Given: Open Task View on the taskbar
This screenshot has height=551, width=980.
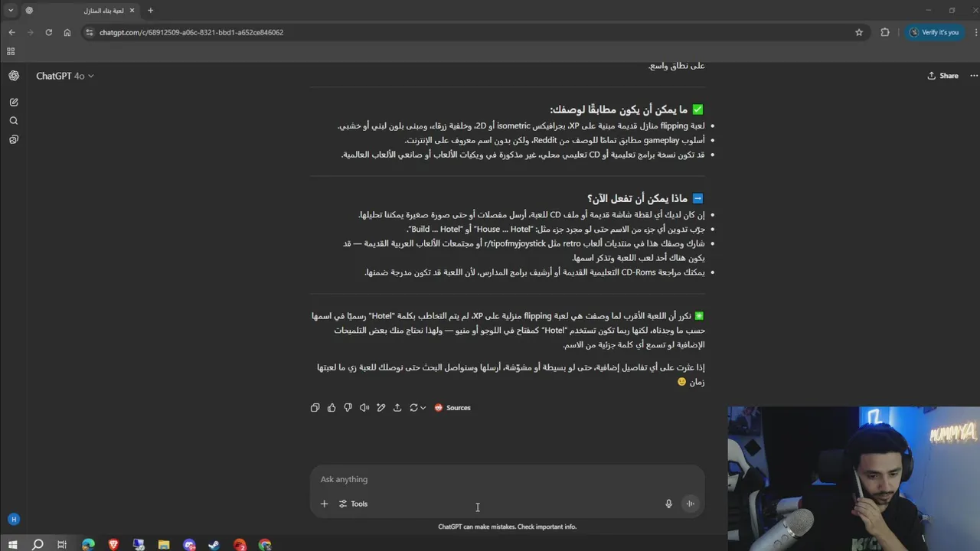Looking at the screenshot, I should coord(63,545).
